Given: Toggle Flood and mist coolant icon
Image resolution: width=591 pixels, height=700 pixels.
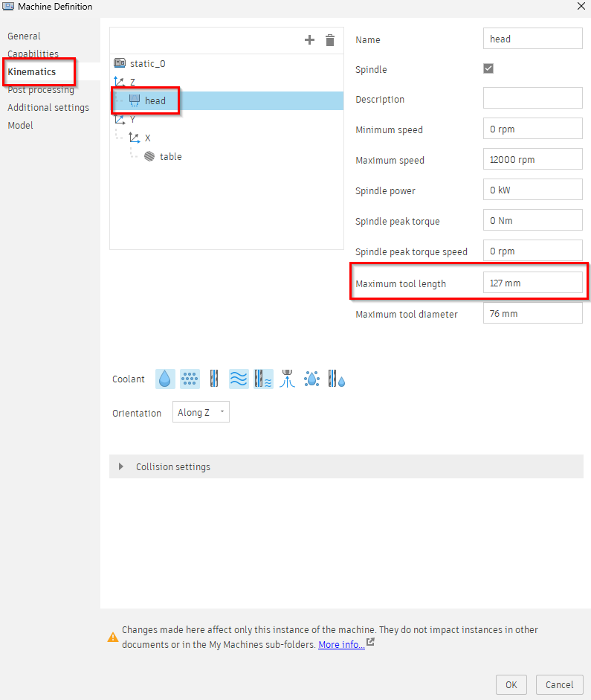Looking at the screenshot, I should [311, 379].
